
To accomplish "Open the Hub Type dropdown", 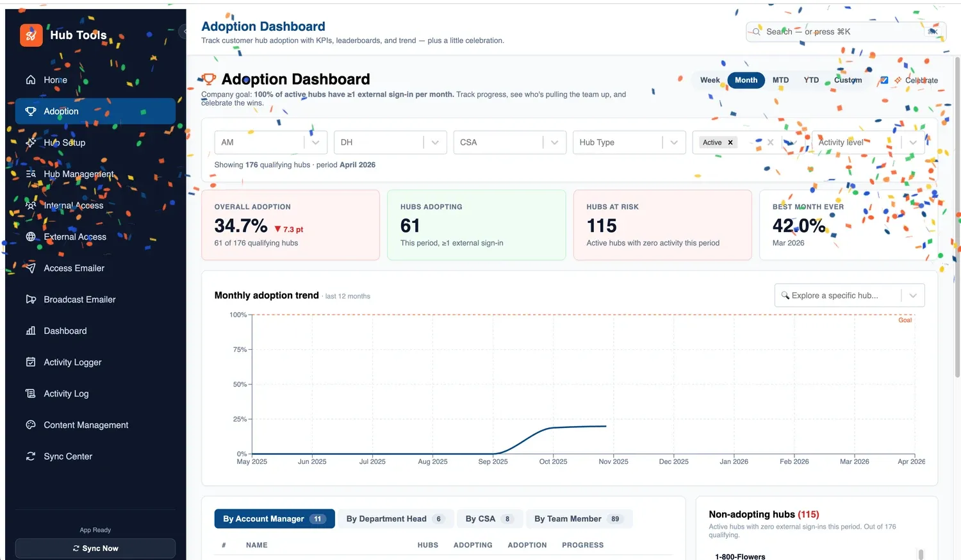I will pyautogui.click(x=629, y=143).
